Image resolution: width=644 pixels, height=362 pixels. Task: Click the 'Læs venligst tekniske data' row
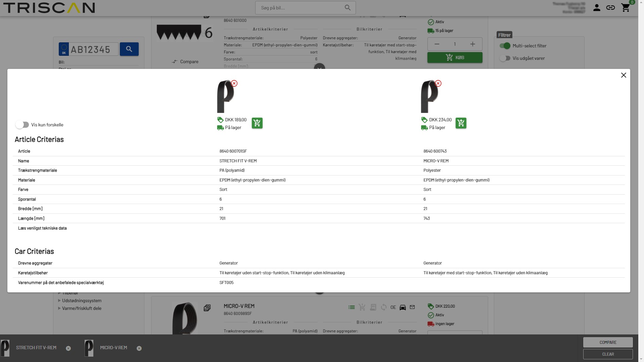pyautogui.click(x=319, y=228)
